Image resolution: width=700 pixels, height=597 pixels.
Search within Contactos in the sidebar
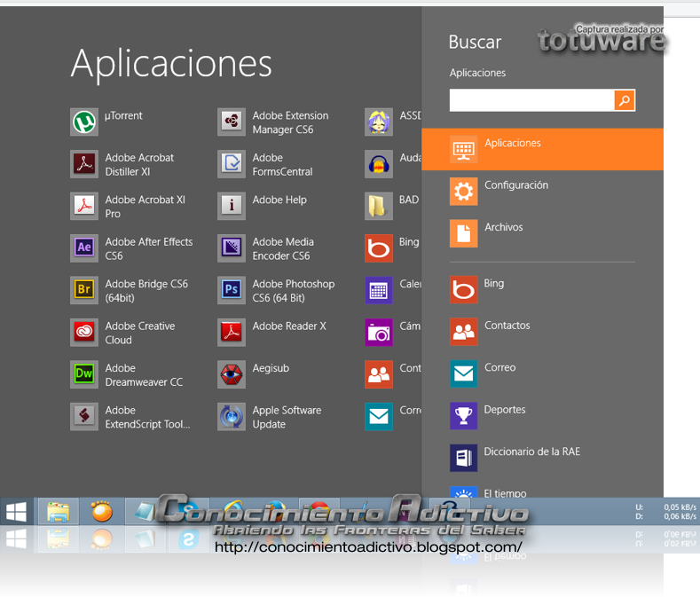click(x=542, y=331)
